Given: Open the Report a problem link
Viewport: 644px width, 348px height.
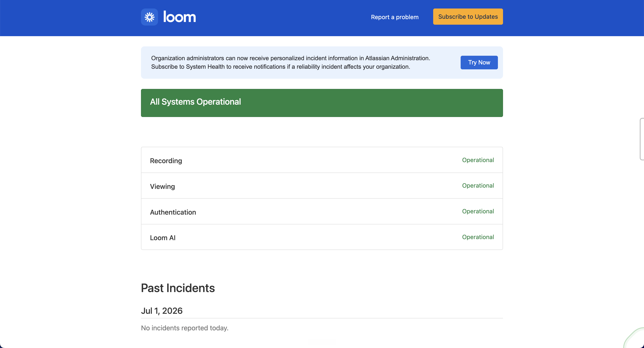Looking at the screenshot, I should 394,17.
